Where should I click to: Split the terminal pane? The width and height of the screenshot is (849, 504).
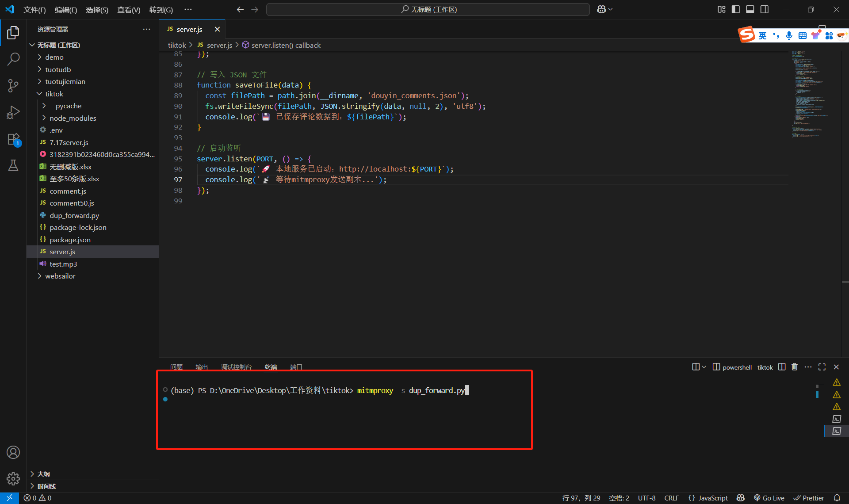click(x=782, y=367)
